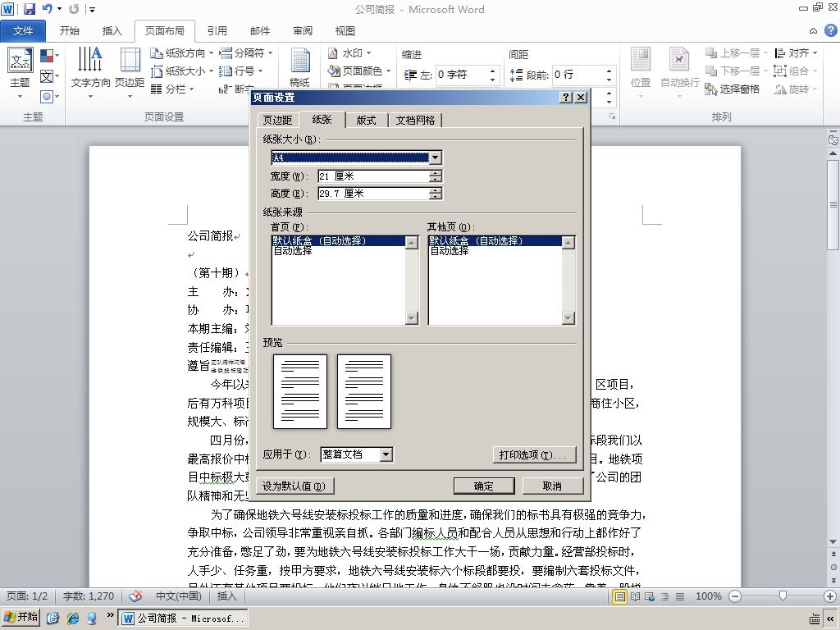840x630 pixels.
Task: Click the Redo icon in quick access toolbar
Action: click(x=74, y=8)
